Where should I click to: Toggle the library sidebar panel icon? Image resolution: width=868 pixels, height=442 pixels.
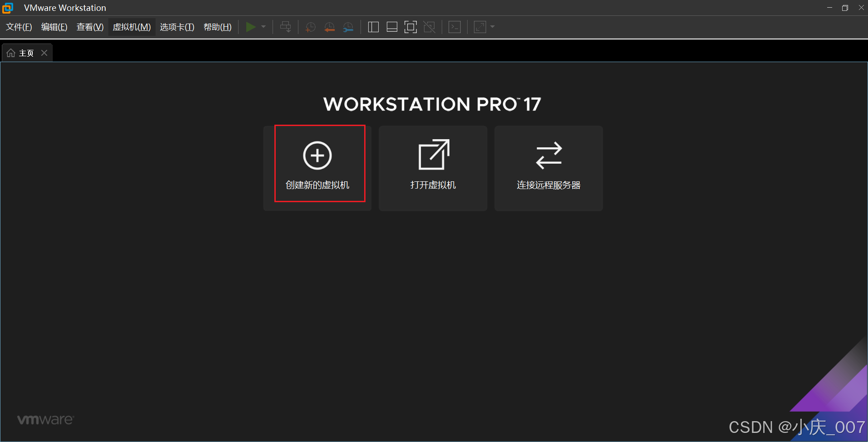[373, 27]
